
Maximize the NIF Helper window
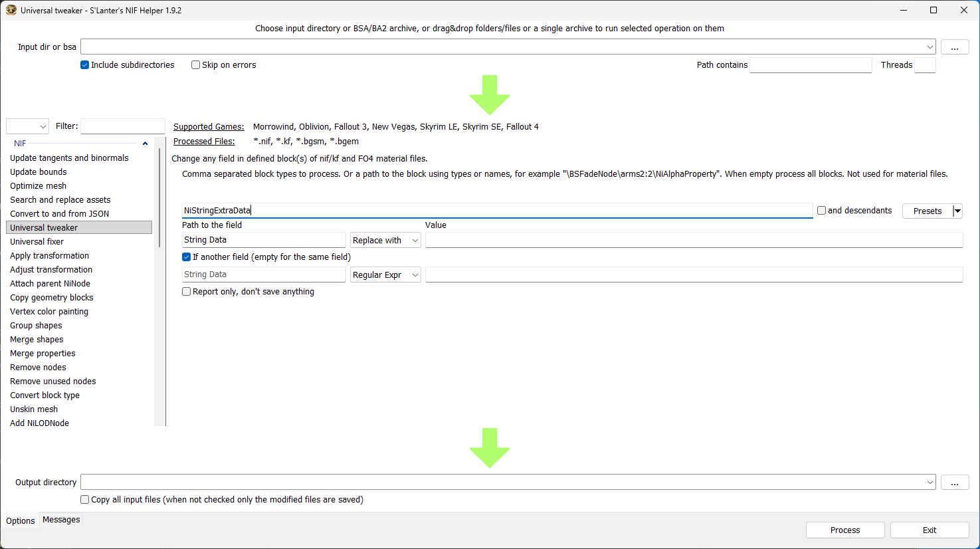933,10
